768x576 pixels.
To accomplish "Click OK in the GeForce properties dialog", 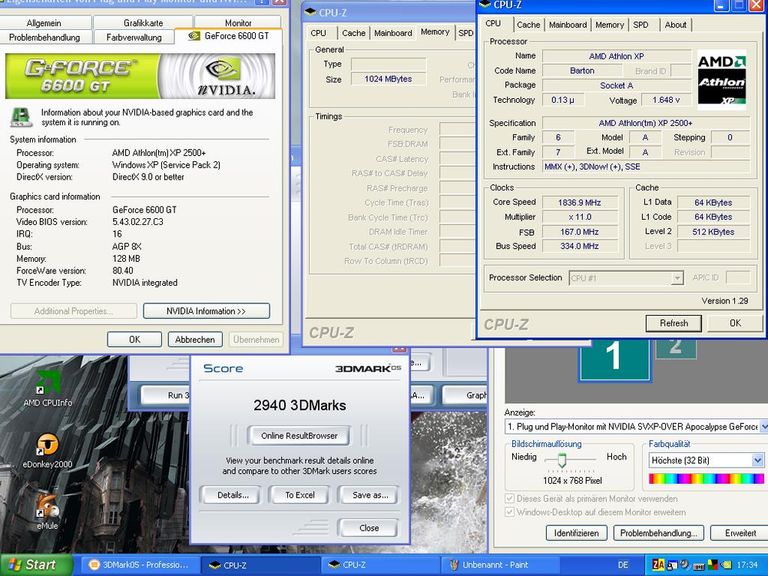I will tap(134, 339).
